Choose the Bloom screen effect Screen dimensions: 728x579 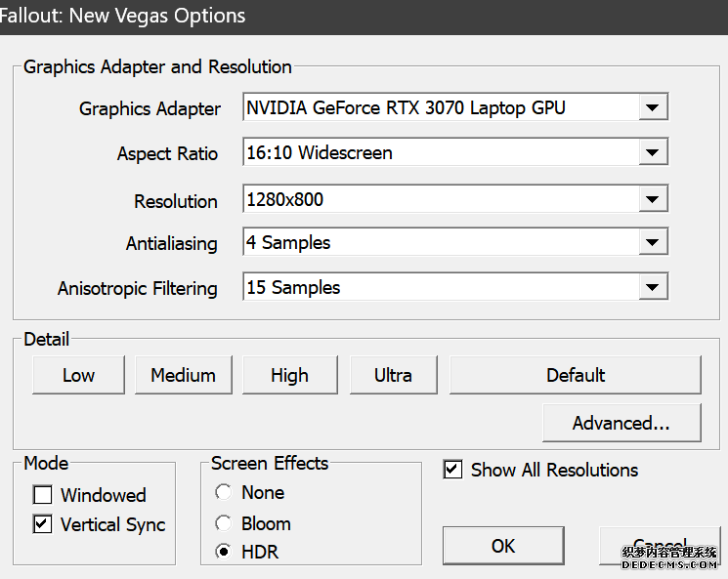pos(224,523)
